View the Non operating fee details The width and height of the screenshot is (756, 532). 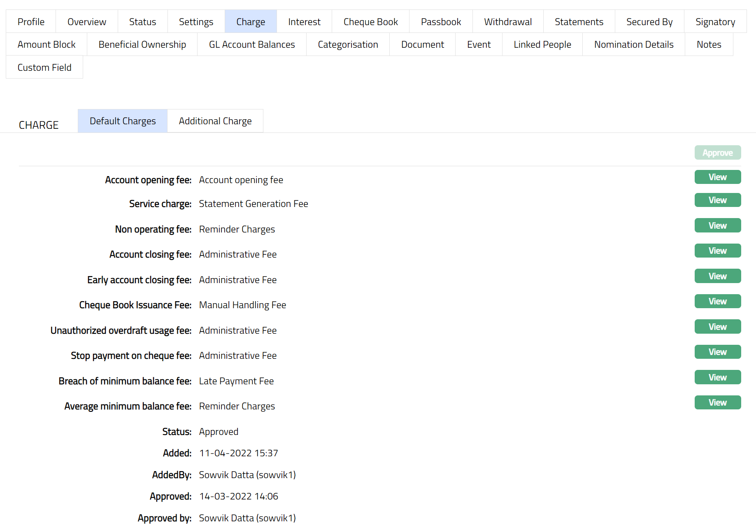[x=717, y=226]
